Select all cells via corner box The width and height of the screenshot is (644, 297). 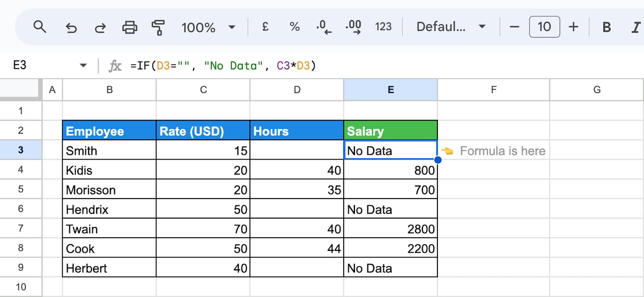point(21,89)
